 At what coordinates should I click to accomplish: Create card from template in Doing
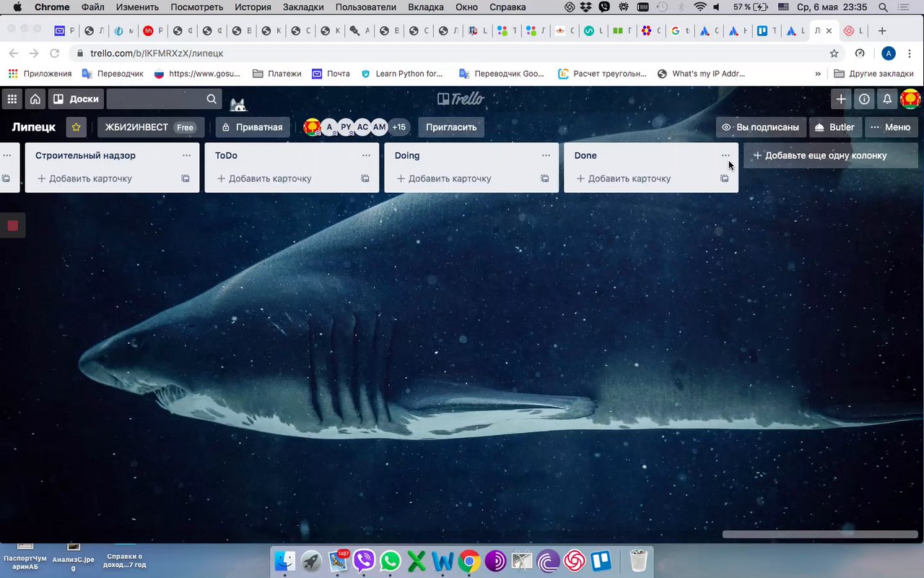tap(545, 178)
